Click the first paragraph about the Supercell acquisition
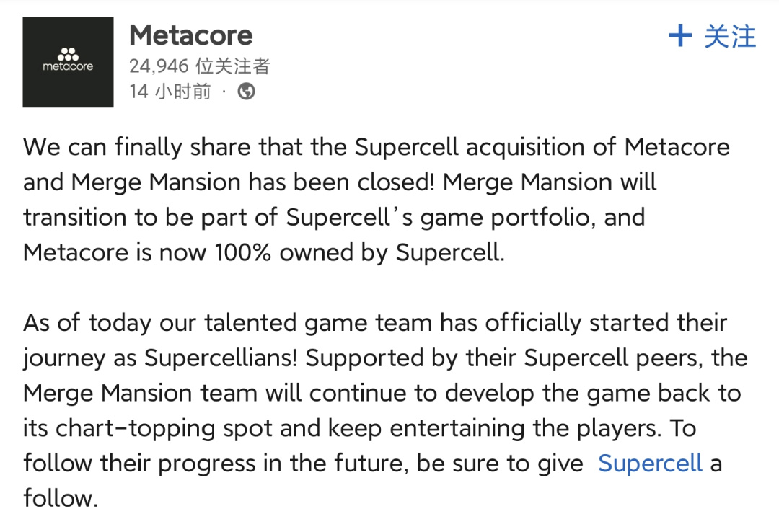Image resolution: width=779 pixels, height=532 pixels. (x=376, y=200)
